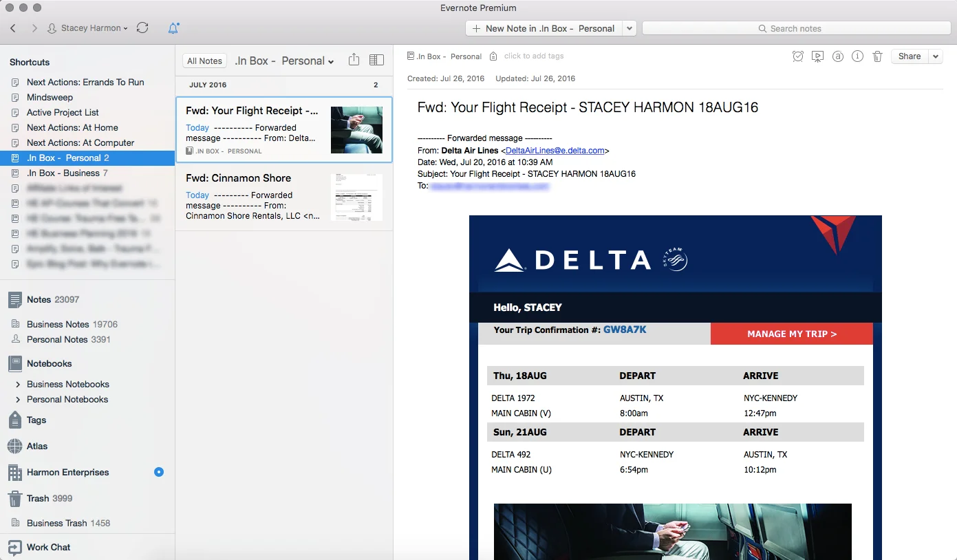Open the Active Project List shortcut
Viewport: 957px width, 560px height.
pyautogui.click(x=63, y=112)
